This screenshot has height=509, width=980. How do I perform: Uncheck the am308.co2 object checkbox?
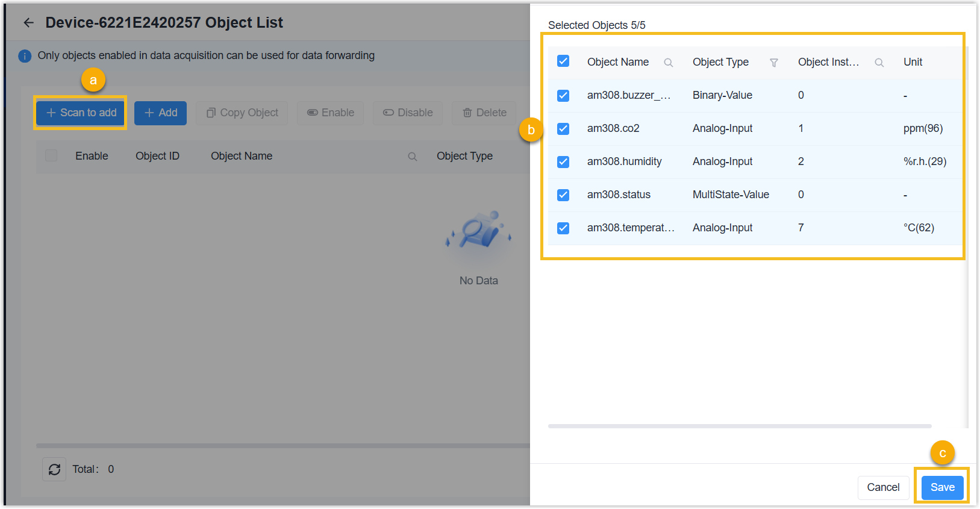[x=563, y=129]
